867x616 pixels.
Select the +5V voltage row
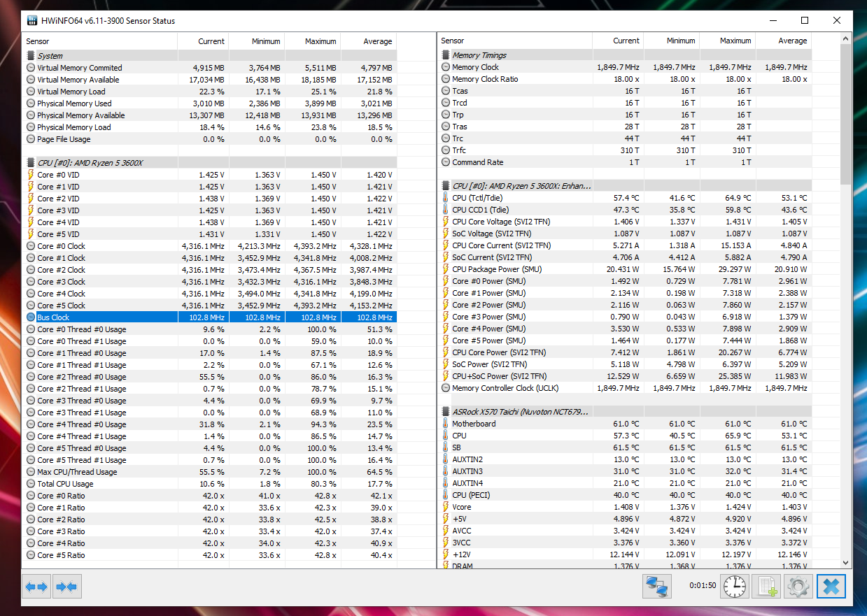pos(625,519)
